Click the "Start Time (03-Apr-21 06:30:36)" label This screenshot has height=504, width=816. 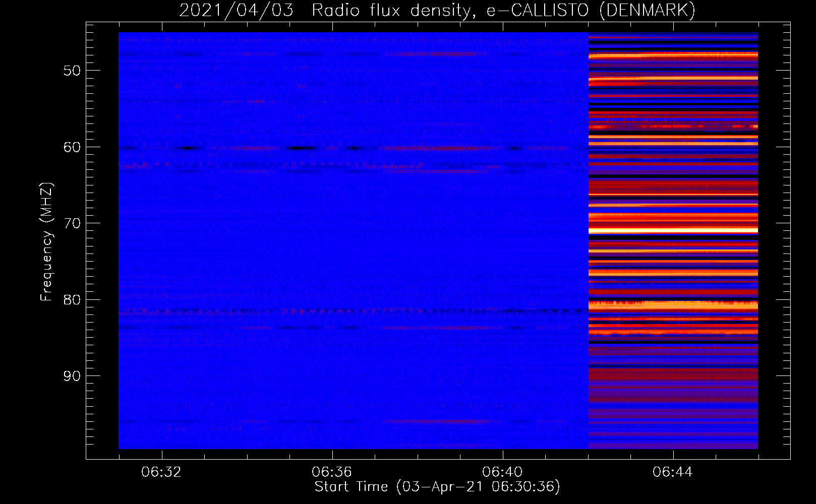437,487
